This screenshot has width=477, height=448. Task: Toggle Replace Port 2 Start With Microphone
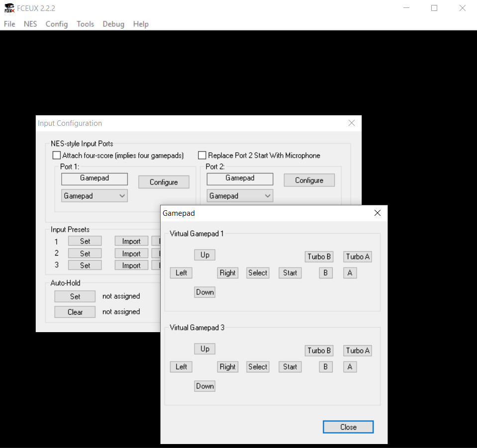tap(202, 156)
